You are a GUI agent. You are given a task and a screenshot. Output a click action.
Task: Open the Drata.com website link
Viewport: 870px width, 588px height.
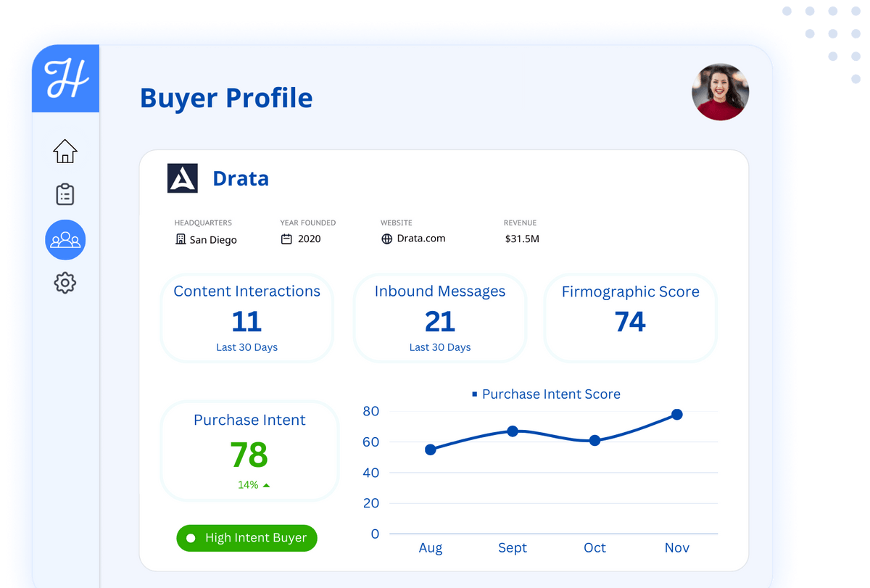click(421, 239)
